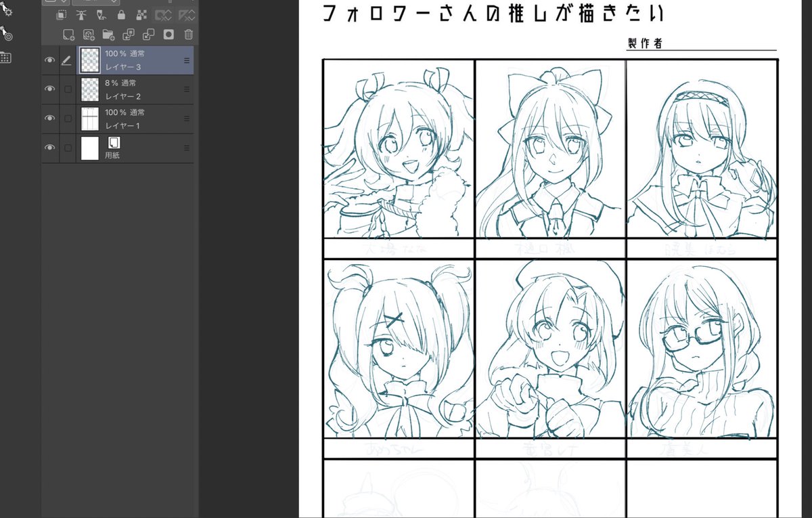This screenshot has width=812, height=518.
Task: Select レイヤー 1 thumbnail
Action: [90, 118]
